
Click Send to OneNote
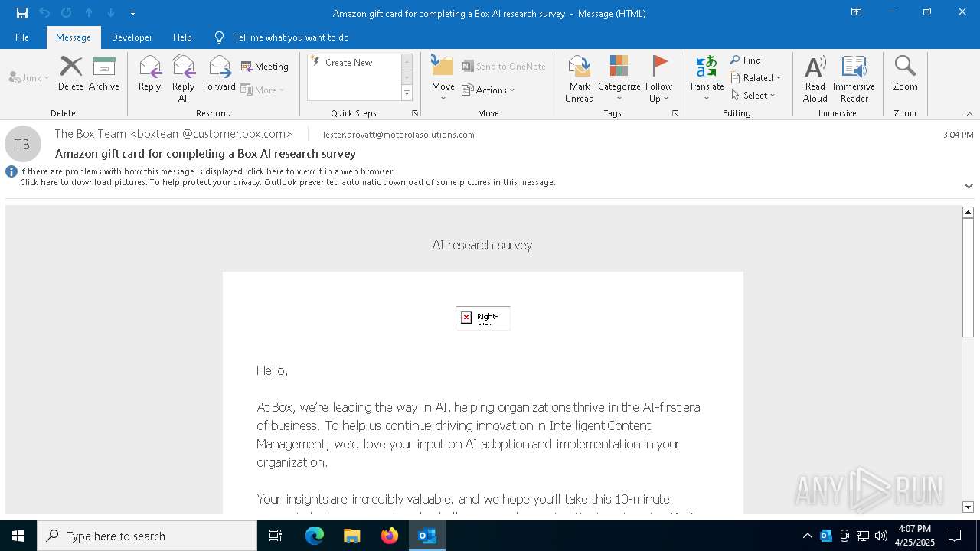pos(504,67)
